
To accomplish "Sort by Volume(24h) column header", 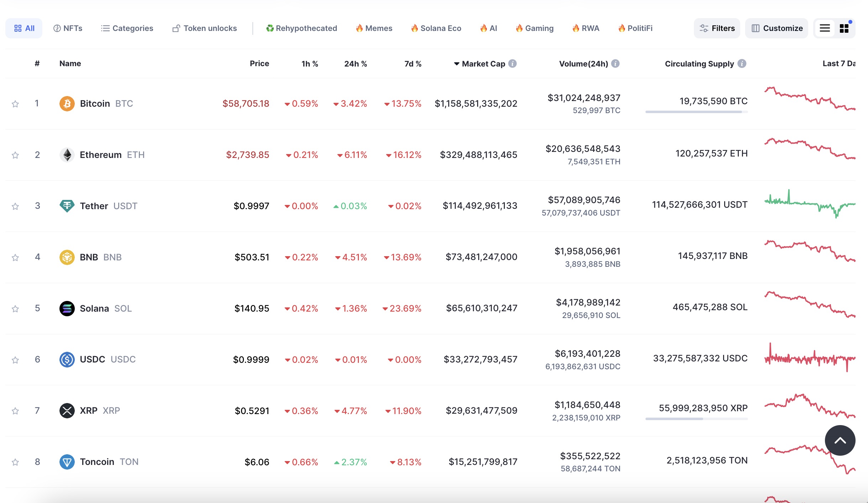I will tap(584, 64).
